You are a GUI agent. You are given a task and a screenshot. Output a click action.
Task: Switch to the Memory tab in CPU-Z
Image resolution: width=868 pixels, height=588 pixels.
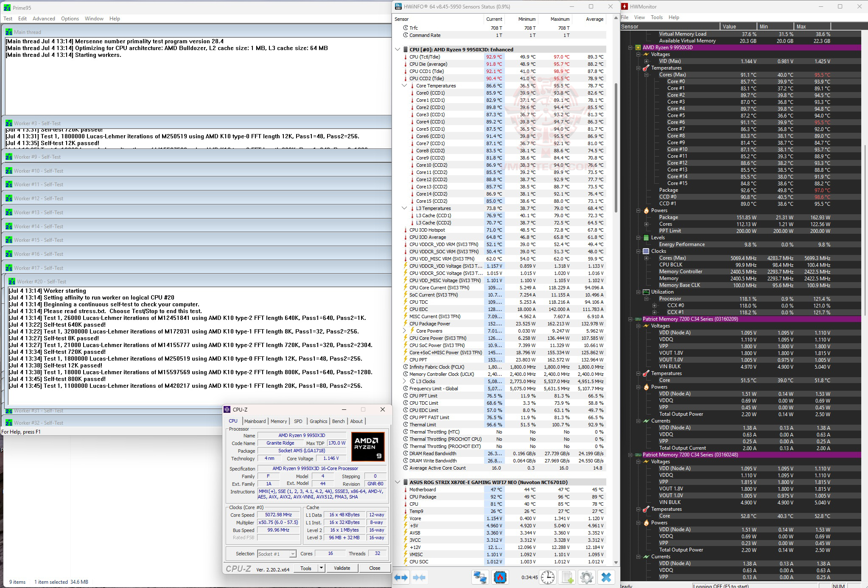click(x=279, y=421)
